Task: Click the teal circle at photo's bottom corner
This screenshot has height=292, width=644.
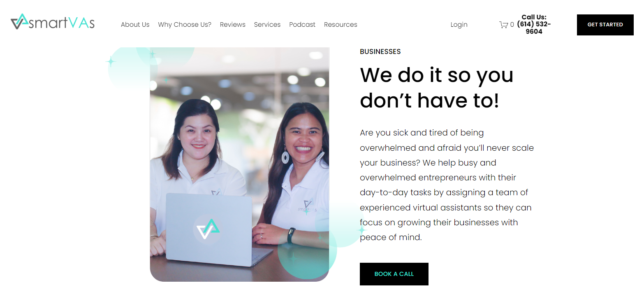Action: 307,250
